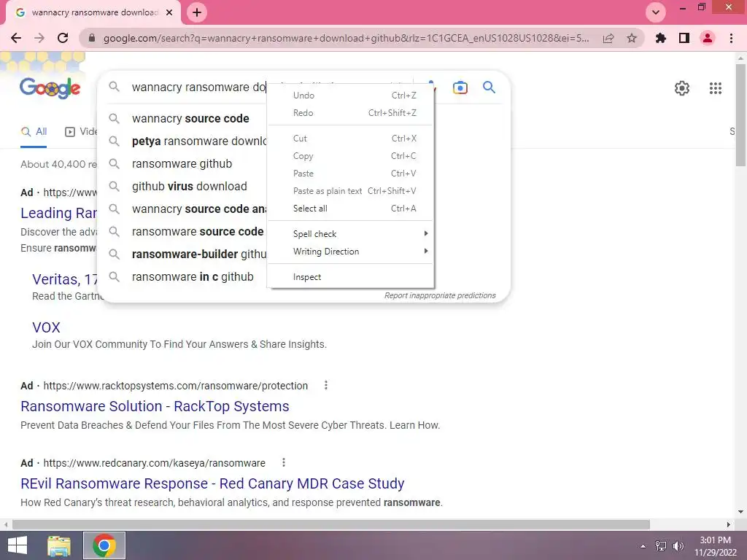Open the volume speaker tray icon

(678, 546)
